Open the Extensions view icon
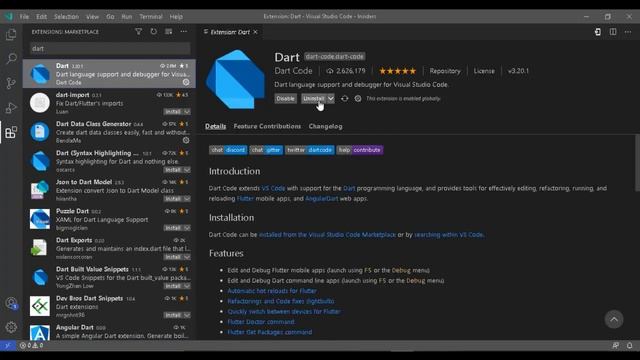The height and width of the screenshot is (360, 640). (11, 132)
